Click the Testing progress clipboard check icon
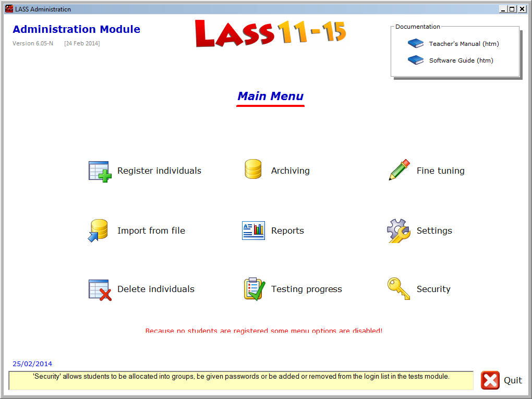This screenshot has width=532, height=399. click(255, 289)
